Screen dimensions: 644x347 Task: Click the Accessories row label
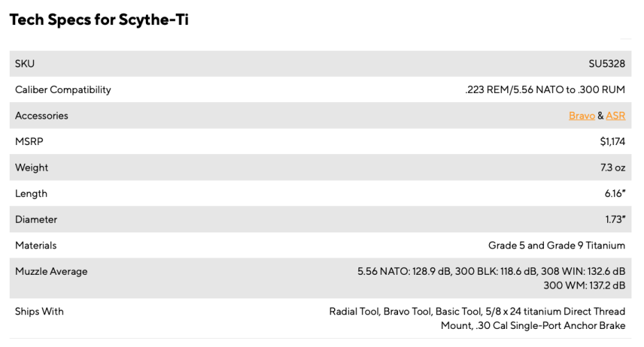click(42, 116)
